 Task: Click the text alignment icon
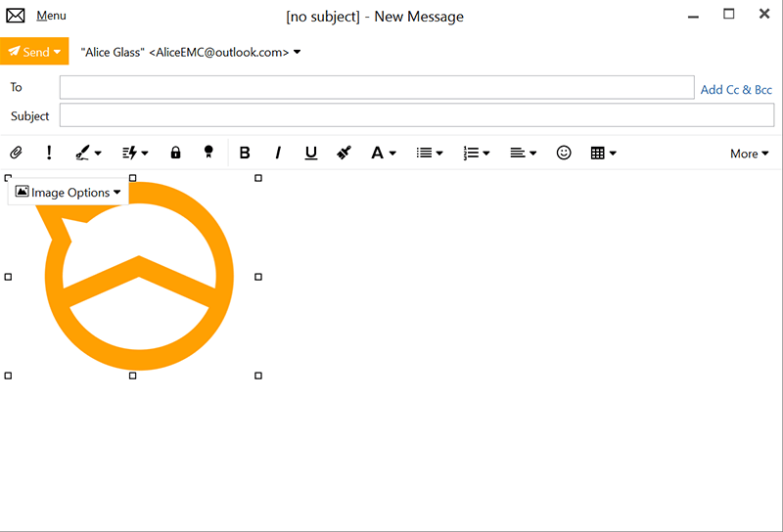(x=518, y=153)
